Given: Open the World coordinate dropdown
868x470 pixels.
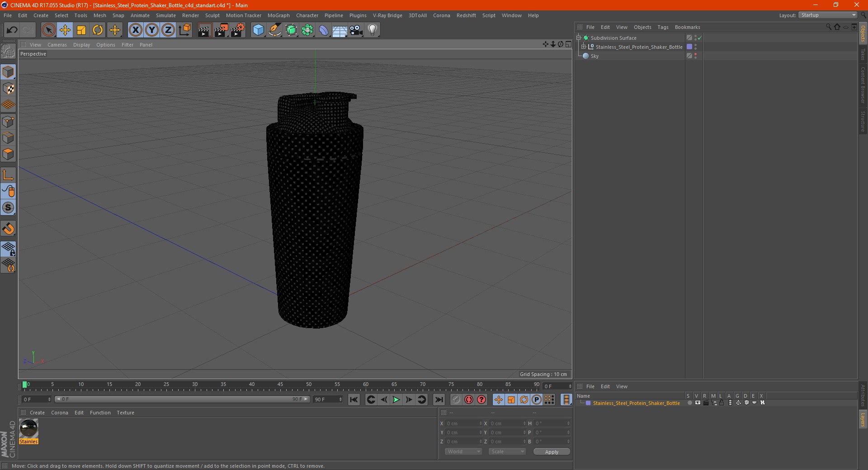Looking at the screenshot, I should point(463,451).
